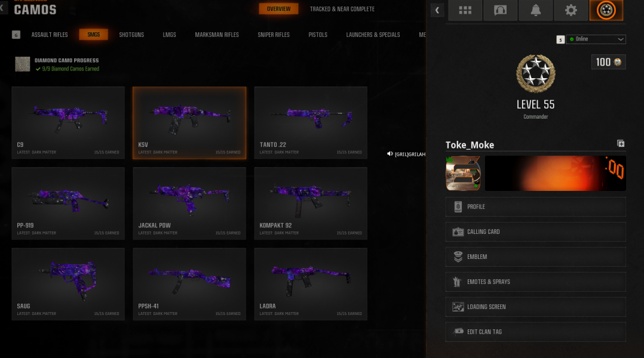Image resolution: width=644 pixels, height=358 pixels.
Task: Collapse the side panel with the back chevron
Action: [x=437, y=10]
